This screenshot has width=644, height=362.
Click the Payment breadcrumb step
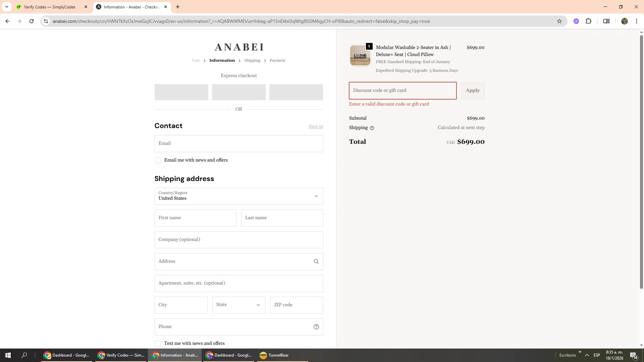point(277,60)
